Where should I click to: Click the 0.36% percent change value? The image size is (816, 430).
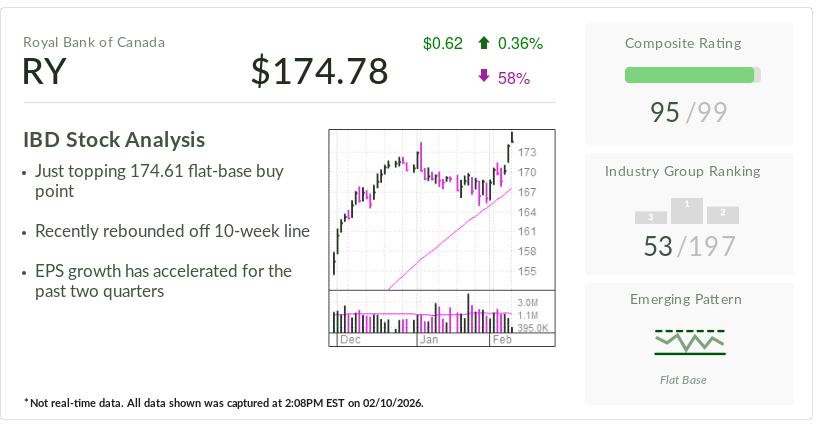pos(520,43)
